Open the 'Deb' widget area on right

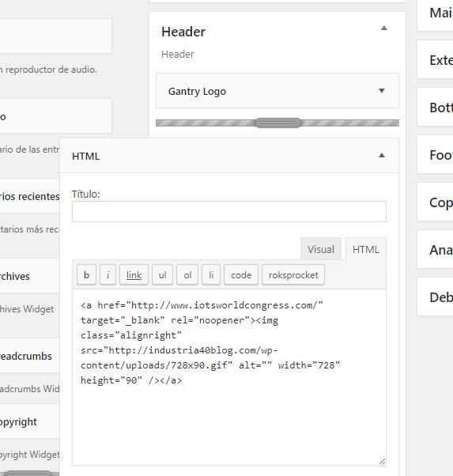(x=436, y=297)
